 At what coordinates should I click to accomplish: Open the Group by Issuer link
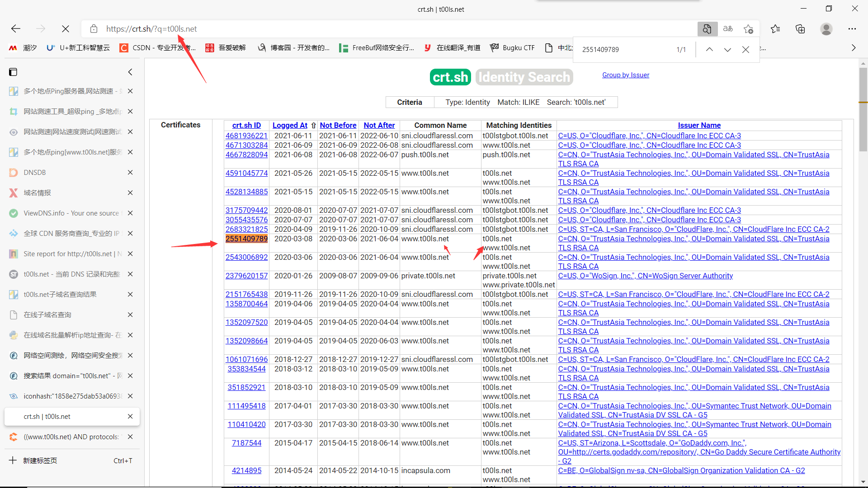(626, 75)
